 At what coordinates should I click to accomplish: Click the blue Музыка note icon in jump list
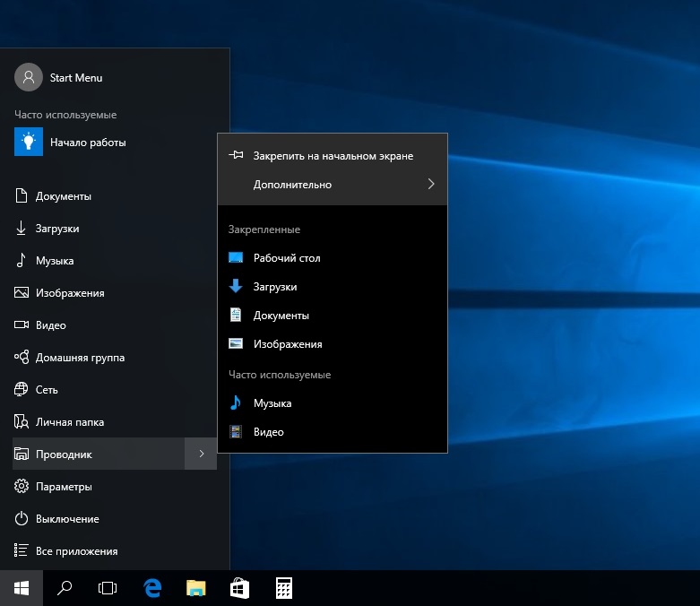[235, 403]
